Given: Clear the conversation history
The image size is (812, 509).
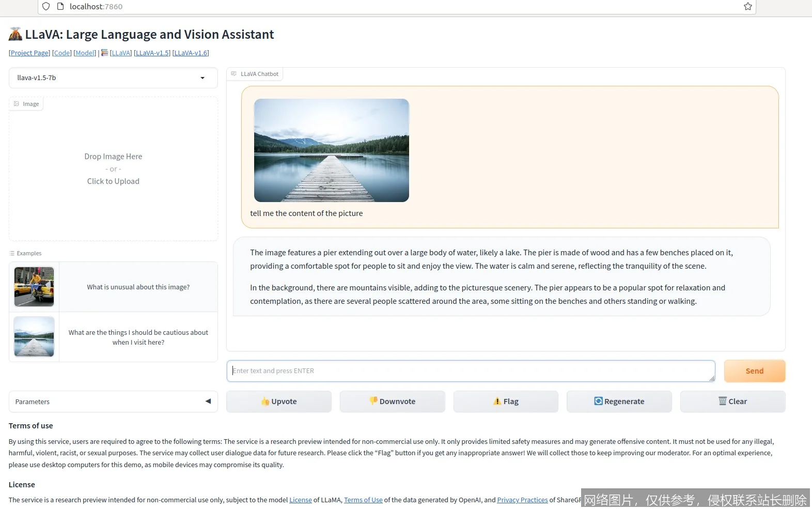Looking at the screenshot, I should (x=732, y=402).
